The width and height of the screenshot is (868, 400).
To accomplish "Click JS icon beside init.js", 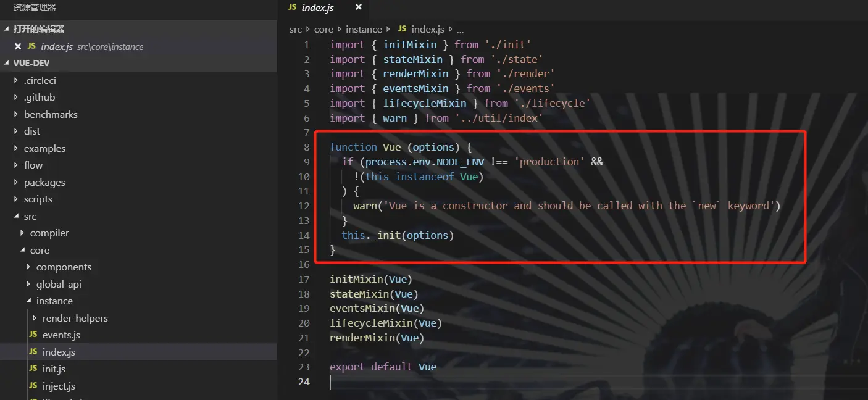I will (33, 369).
